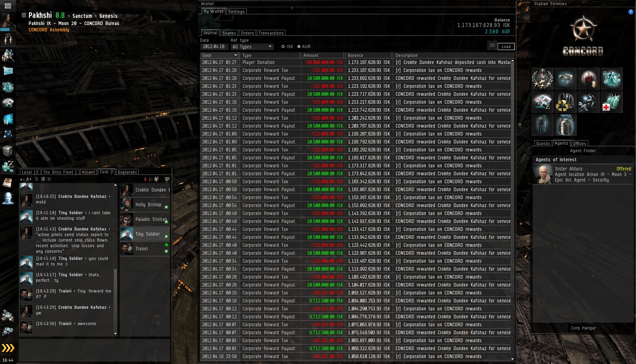Select Sister Alitura agent entry
This screenshot has height=364, width=636.
point(583,174)
